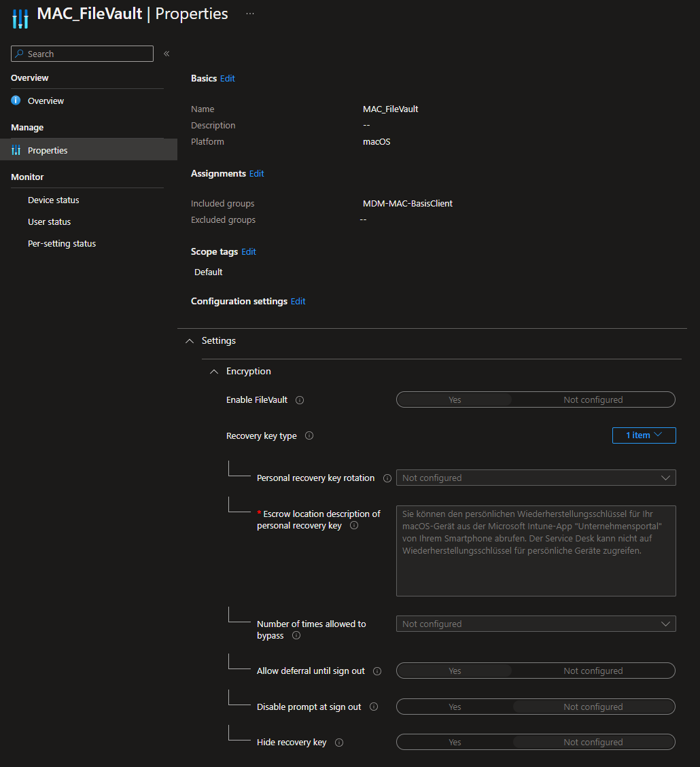Open the Recovery key type '1 item' dropdown
700x767 pixels.
[x=644, y=435]
